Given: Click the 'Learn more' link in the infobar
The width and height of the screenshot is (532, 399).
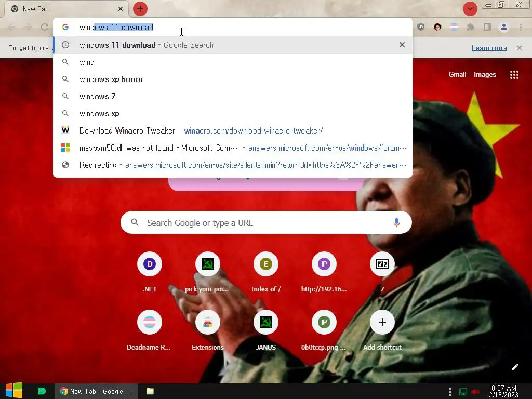Looking at the screenshot, I should (489, 48).
